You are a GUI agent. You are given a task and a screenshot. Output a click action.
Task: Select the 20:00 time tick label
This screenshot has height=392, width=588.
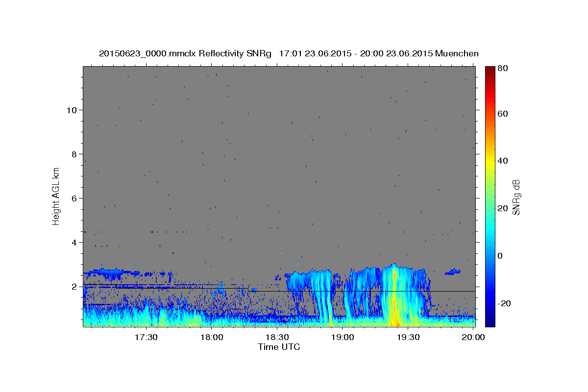tap(473, 337)
